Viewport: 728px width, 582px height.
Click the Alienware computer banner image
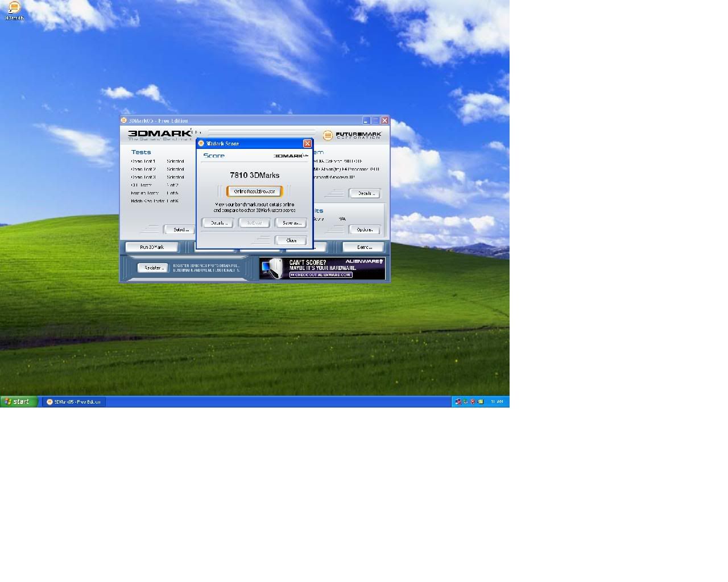coord(322,269)
